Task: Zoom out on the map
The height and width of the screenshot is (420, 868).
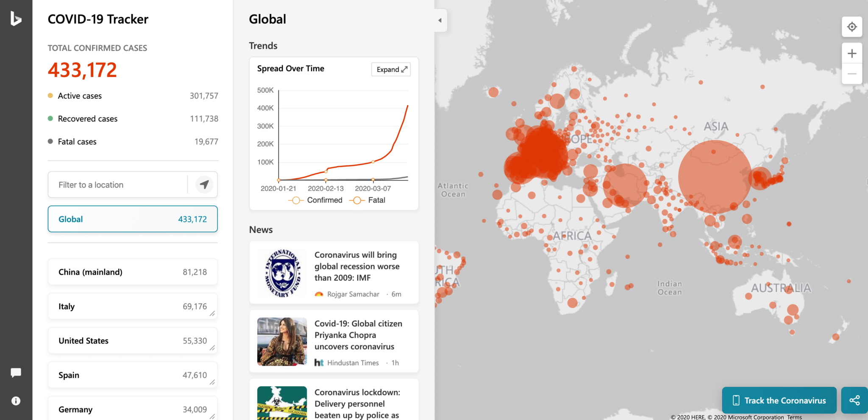Action: point(851,74)
